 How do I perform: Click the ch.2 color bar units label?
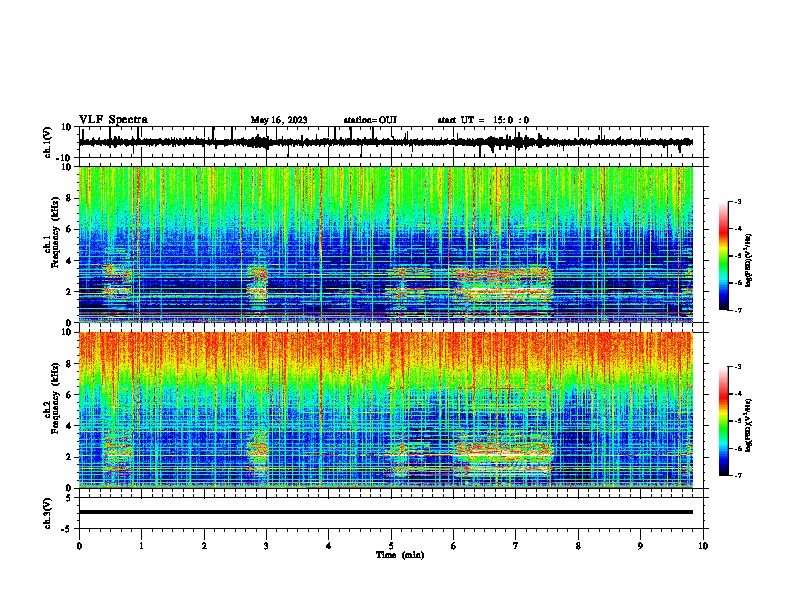click(749, 425)
